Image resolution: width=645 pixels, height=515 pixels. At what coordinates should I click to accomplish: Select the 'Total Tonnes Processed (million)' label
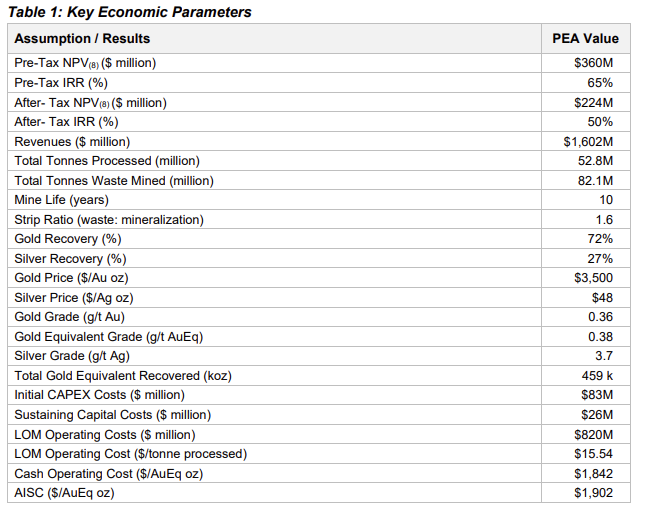coord(107,161)
